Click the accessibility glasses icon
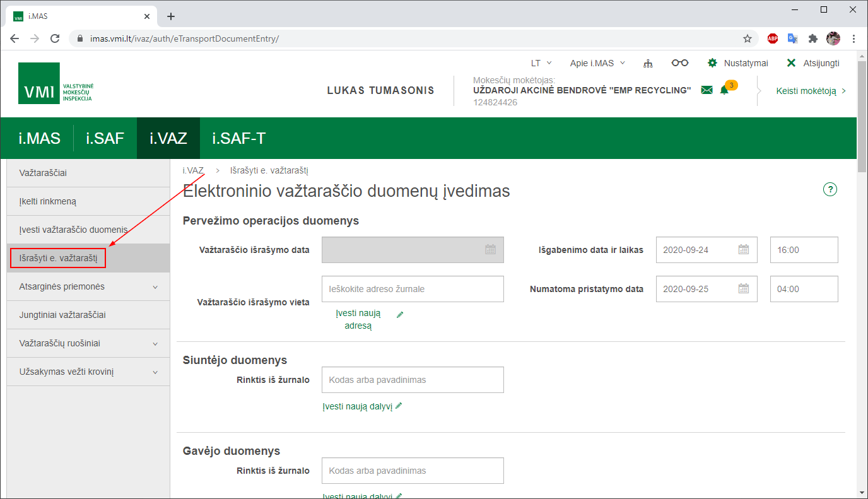868x499 pixels. coord(679,63)
